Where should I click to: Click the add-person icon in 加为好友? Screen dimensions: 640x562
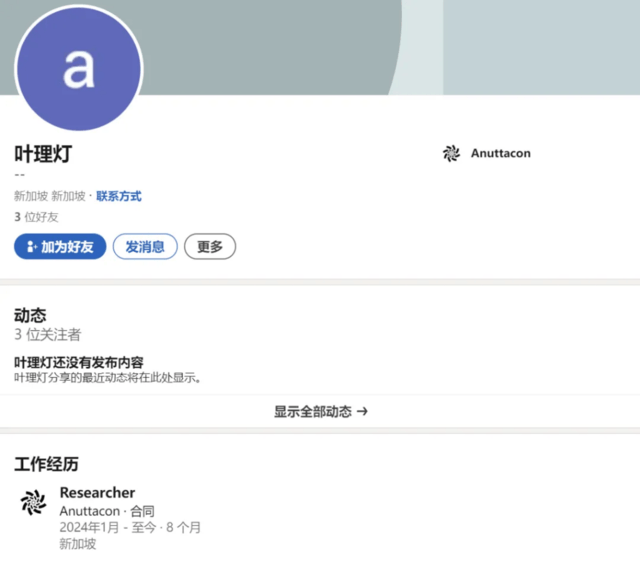click(x=31, y=247)
